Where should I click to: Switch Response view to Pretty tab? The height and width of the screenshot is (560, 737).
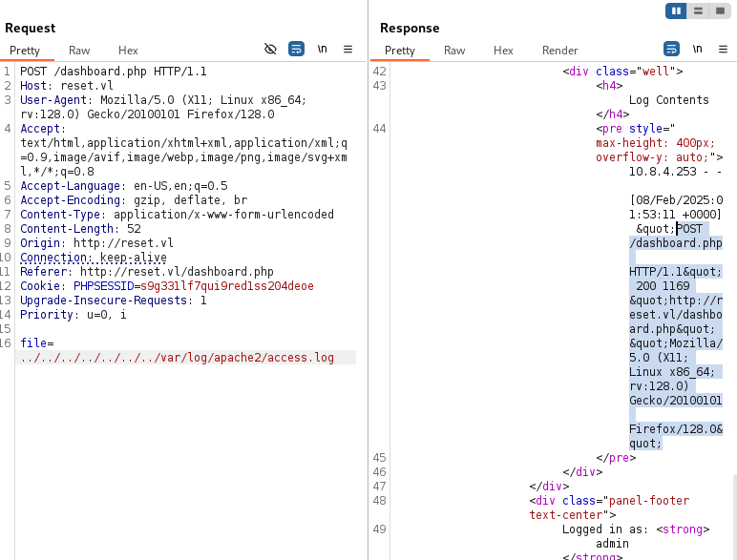[x=400, y=51]
